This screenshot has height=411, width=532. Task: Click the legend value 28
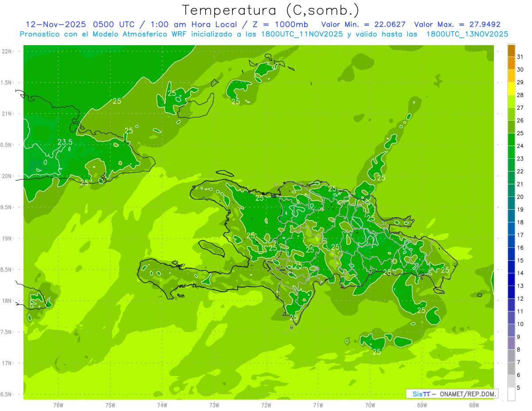(x=520, y=95)
